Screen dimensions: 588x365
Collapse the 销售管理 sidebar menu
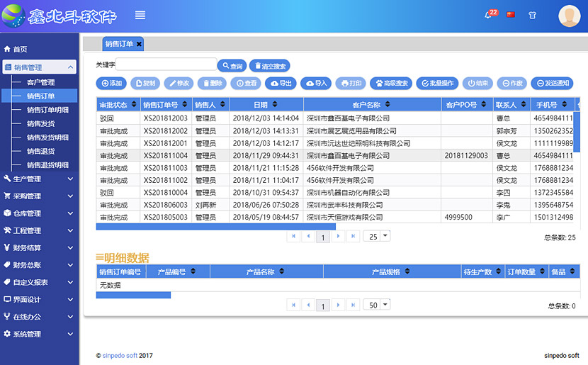tap(40, 67)
